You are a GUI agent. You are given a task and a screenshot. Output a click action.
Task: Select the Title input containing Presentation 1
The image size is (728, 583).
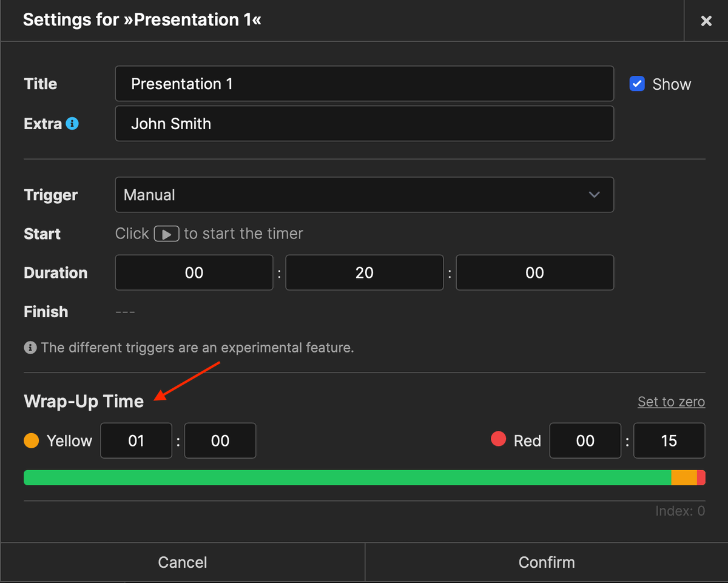click(x=364, y=84)
